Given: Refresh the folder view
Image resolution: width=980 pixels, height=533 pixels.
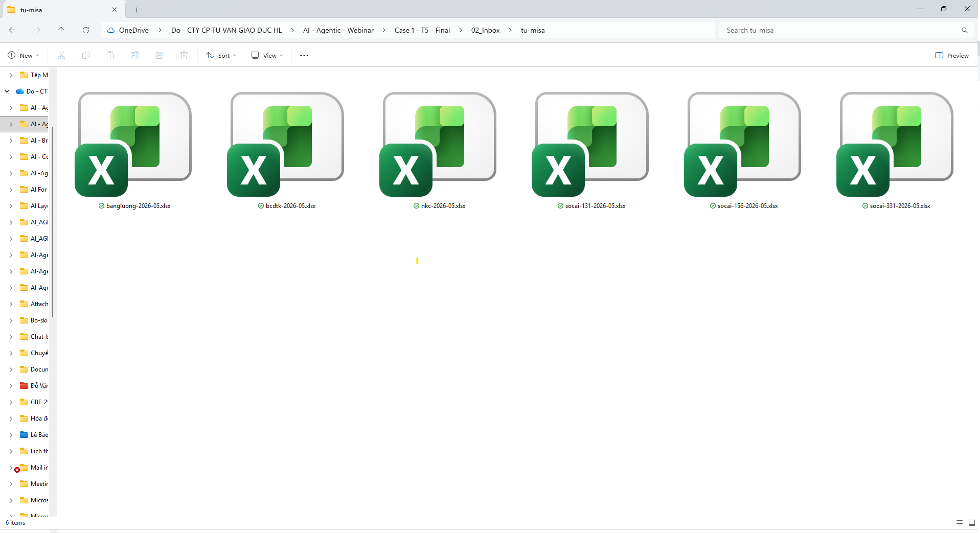Looking at the screenshot, I should point(86,30).
